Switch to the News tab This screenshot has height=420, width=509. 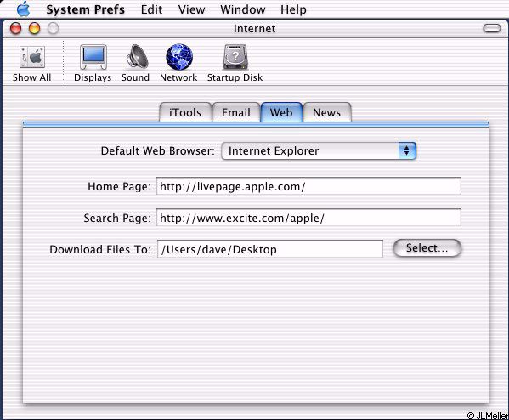tap(327, 112)
